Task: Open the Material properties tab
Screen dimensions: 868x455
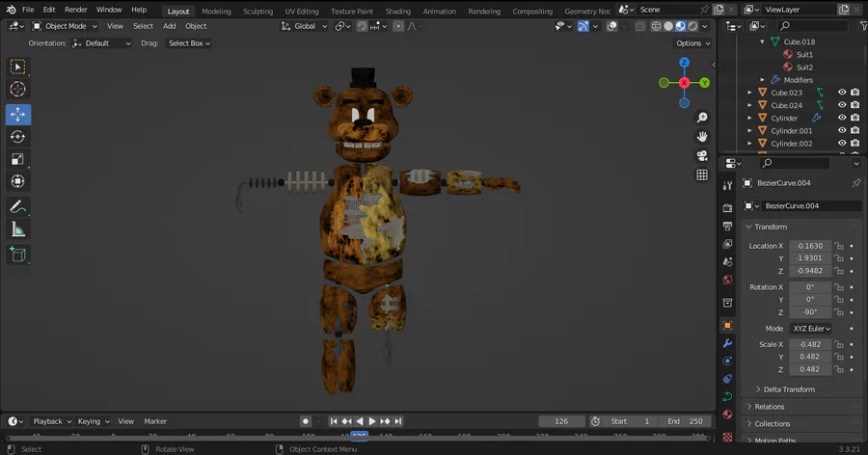Action: point(727,415)
